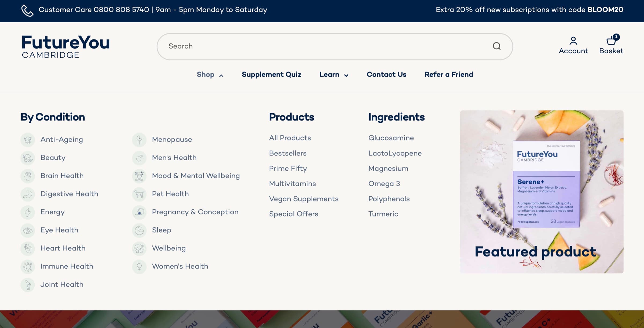Click the Menopause symbol icon
Image resolution: width=644 pixels, height=328 pixels.
pyautogui.click(x=139, y=140)
